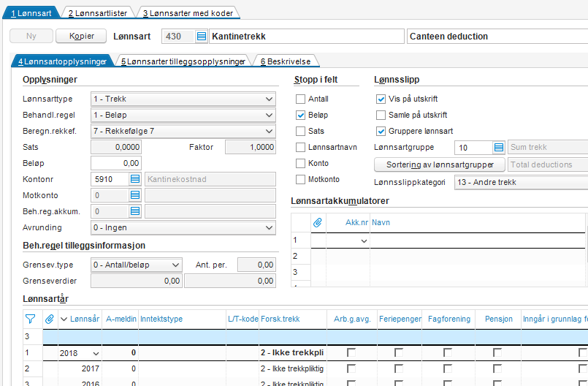Click the Ant. per. field
This screenshot has height=386, width=588.
click(x=257, y=265)
